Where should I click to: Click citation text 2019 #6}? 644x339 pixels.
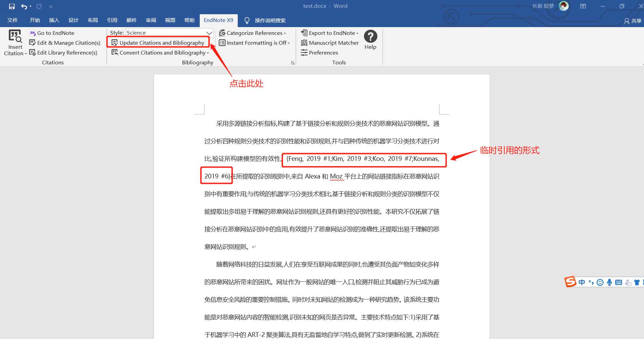[217, 176]
